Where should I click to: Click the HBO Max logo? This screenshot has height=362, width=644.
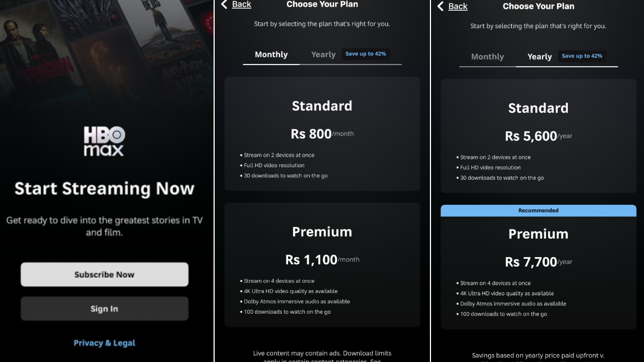[x=104, y=141]
